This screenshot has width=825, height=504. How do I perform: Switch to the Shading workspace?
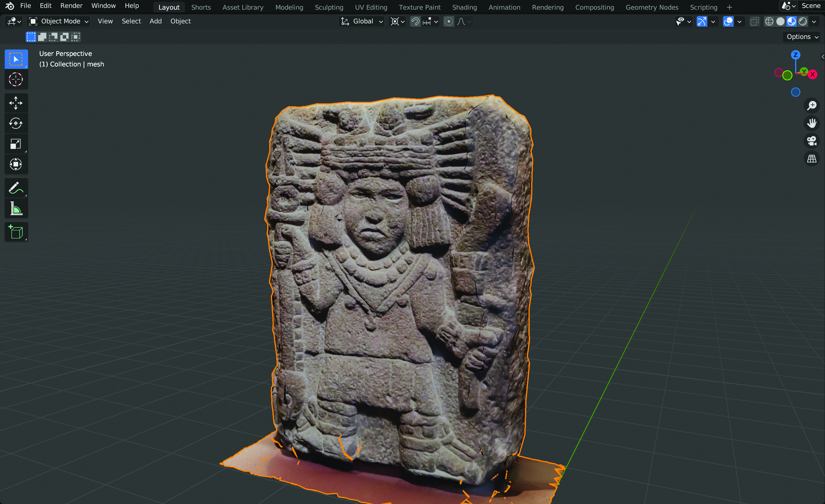[464, 7]
